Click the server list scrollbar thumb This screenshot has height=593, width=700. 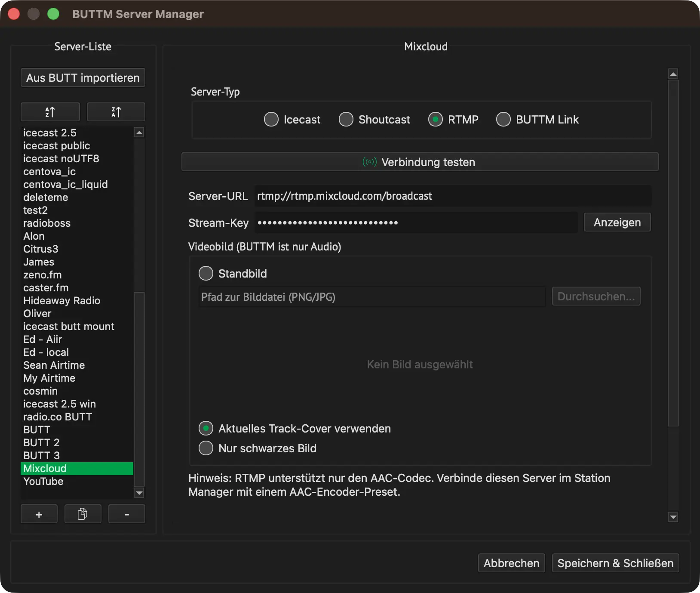click(139, 389)
